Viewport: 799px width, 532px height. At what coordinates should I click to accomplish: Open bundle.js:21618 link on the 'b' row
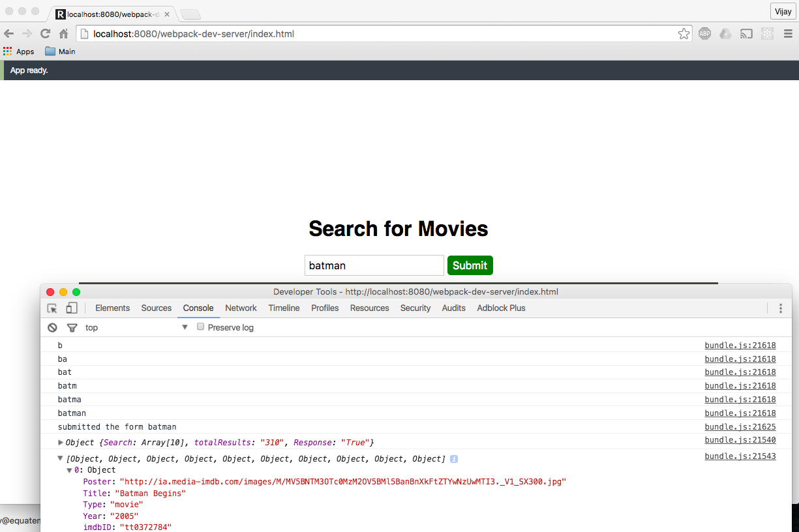tap(740, 346)
